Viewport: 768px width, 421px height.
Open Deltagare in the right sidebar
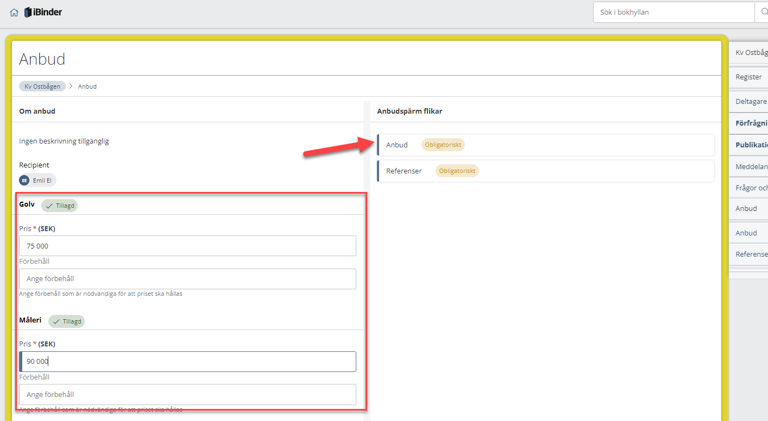[x=751, y=101]
